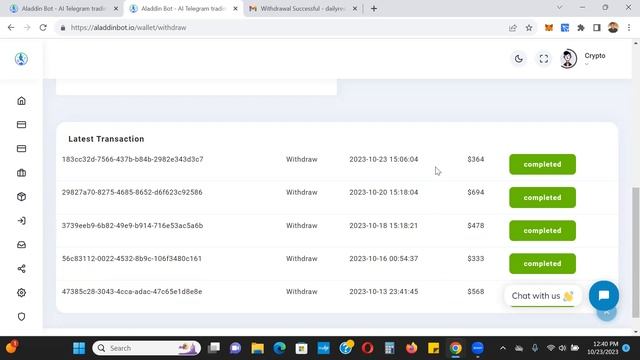Bookmark this page with star icon
The width and height of the screenshot is (640, 360).
(529, 27)
